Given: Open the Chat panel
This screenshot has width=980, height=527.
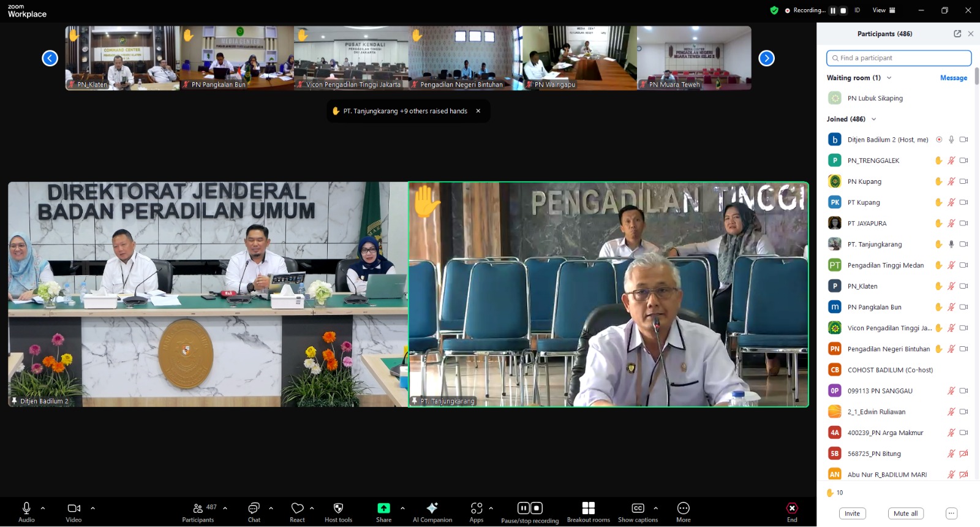Looking at the screenshot, I should (x=254, y=512).
